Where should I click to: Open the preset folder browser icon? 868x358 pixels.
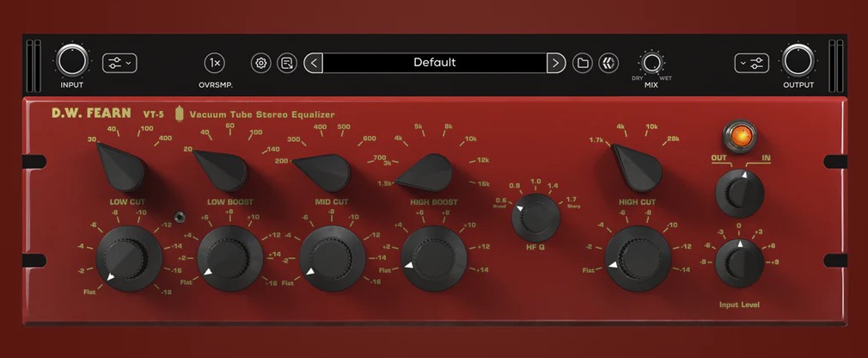[583, 63]
